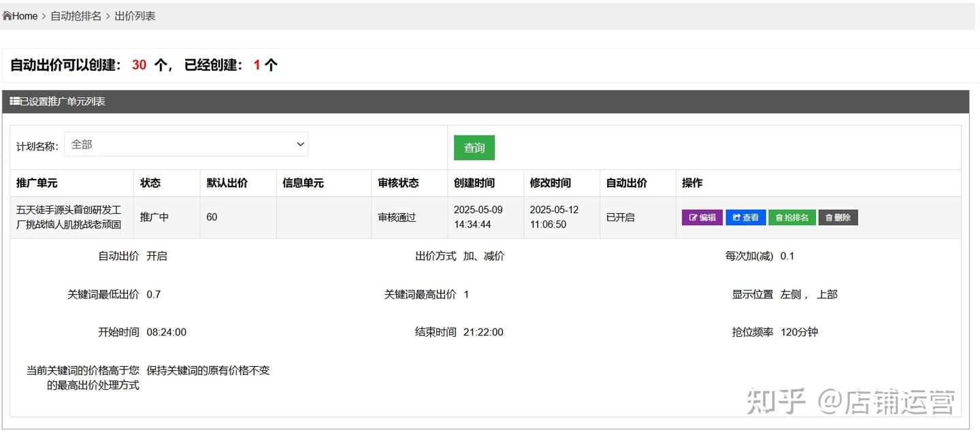Viewport: 980px width, 441px height.
Task: Click the Home house icon in breadcrumb
Action: pos(7,16)
